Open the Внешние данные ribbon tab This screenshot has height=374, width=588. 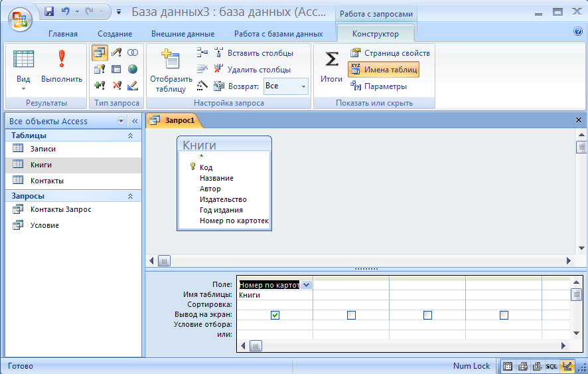[x=183, y=34]
